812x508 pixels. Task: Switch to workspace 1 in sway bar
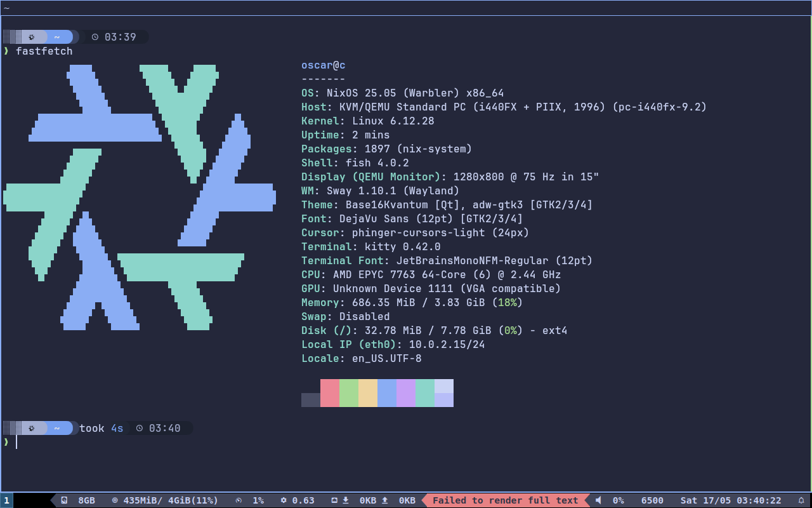tap(6, 500)
